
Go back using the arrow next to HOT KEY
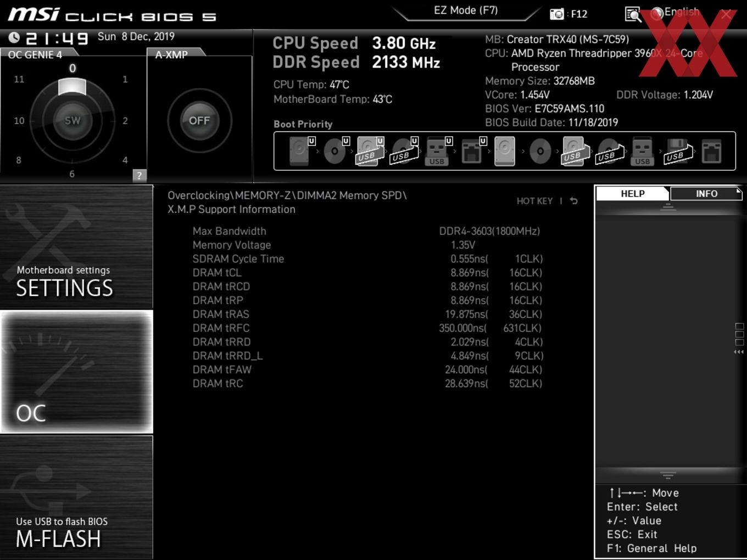coord(573,201)
